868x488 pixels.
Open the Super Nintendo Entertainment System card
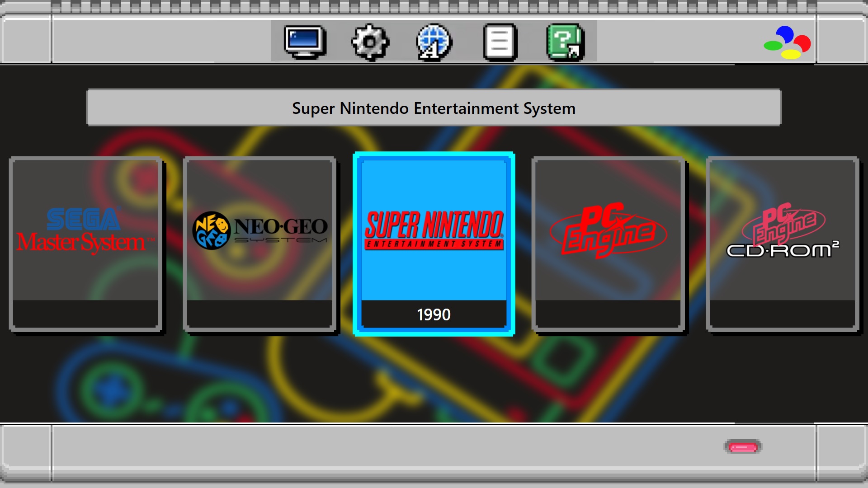click(x=434, y=244)
